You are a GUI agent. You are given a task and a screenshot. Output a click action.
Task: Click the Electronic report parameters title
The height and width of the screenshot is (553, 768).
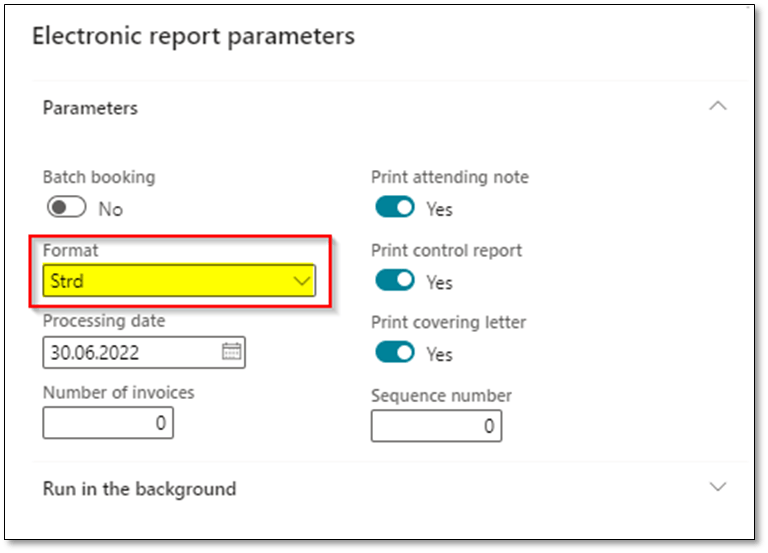(x=194, y=37)
